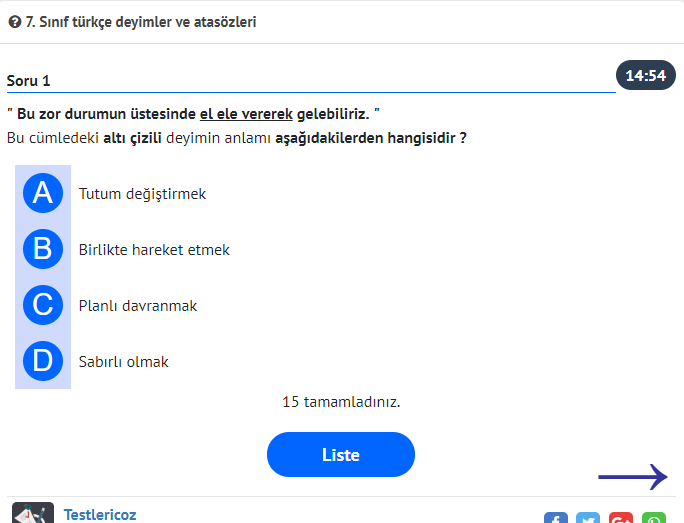The width and height of the screenshot is (684, 523).
Task: Click the Testlericoz avatar thumbnail
Action: pos(33,513)
